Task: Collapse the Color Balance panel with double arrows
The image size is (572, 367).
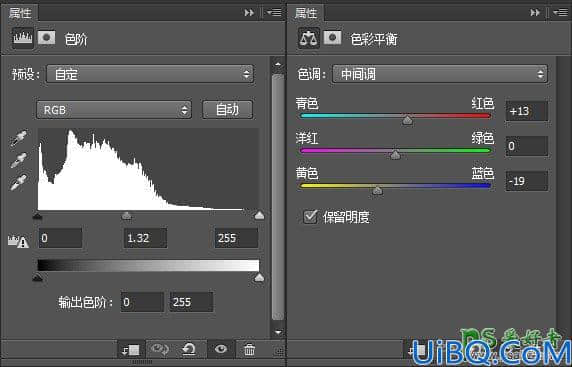Action: coord(535,13)
